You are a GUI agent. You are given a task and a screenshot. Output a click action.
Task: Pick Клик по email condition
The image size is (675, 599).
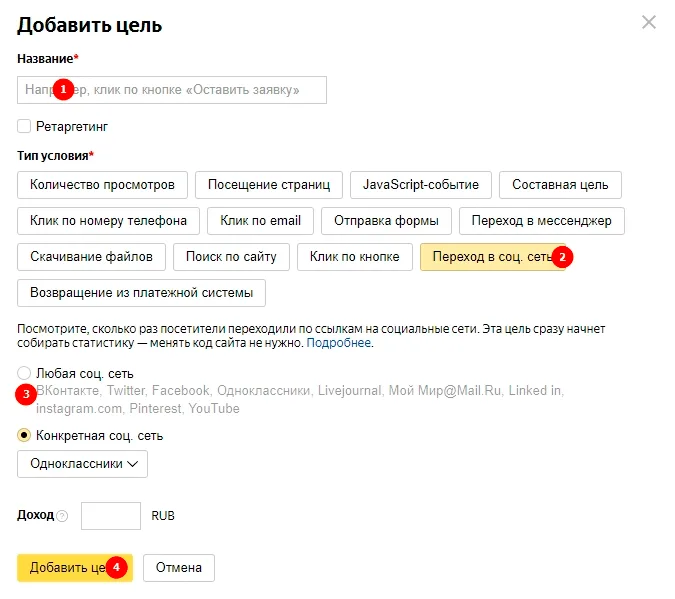pos(260,221)
